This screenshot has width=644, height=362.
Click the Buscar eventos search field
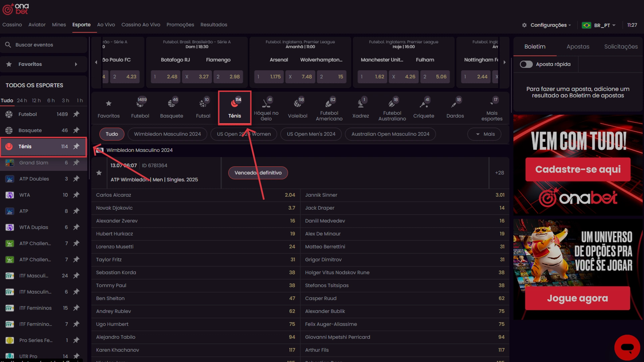(x=44, y=45)
